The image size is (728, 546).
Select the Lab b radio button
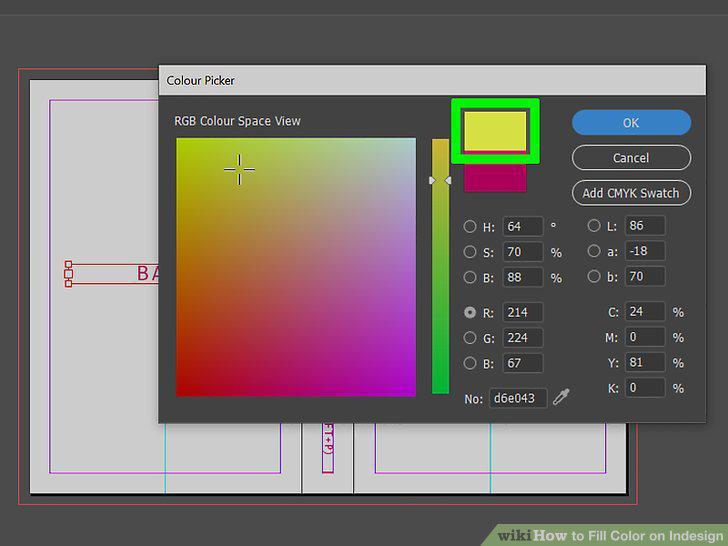pyautogui.click(x=594, y=277)
